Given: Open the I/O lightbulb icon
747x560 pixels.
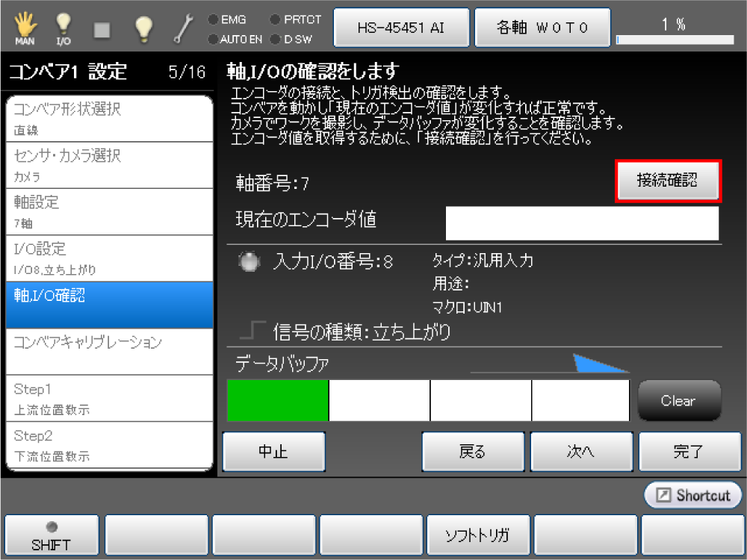Looking at the screenshot, I should pyautogui.click(x=63, y=28).
